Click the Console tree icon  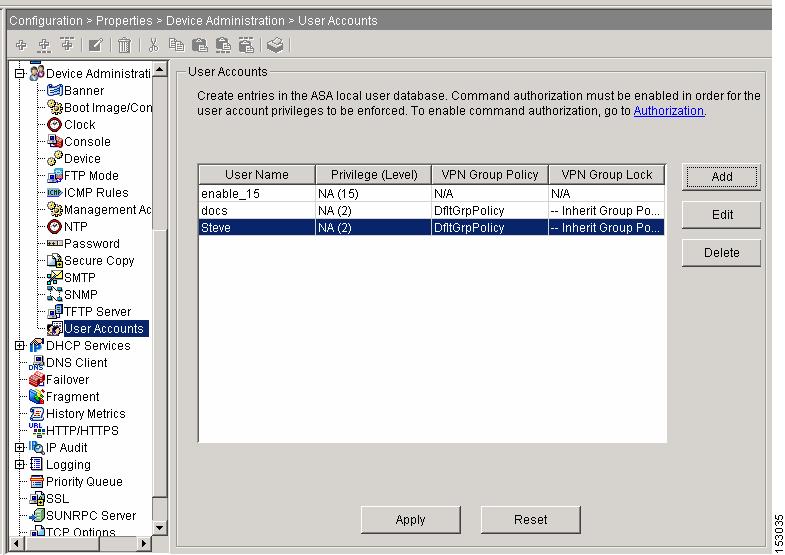pos(55,142)
